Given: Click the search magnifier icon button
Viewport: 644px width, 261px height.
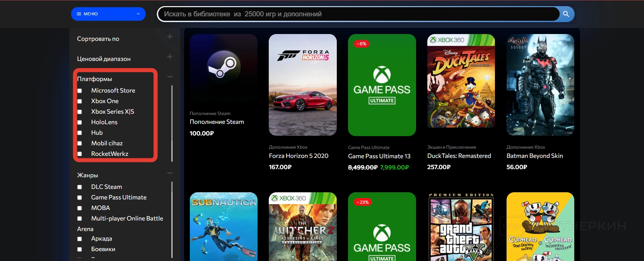Looking at the screenshot, I should point(566,14).
